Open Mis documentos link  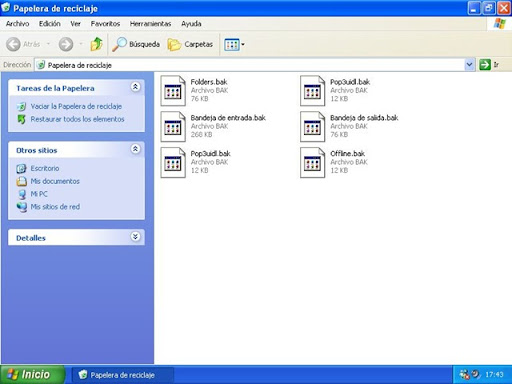pyautogui.click(x=55, y=181)
